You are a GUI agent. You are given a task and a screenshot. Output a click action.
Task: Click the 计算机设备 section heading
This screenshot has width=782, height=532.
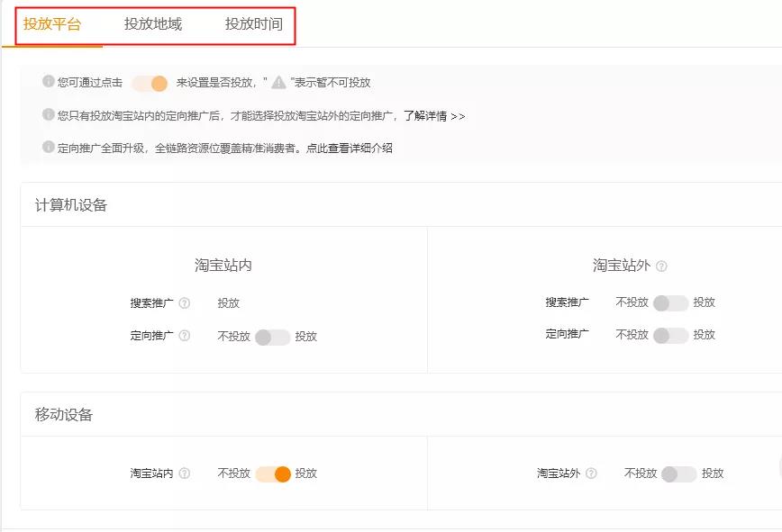coord(71,204)
